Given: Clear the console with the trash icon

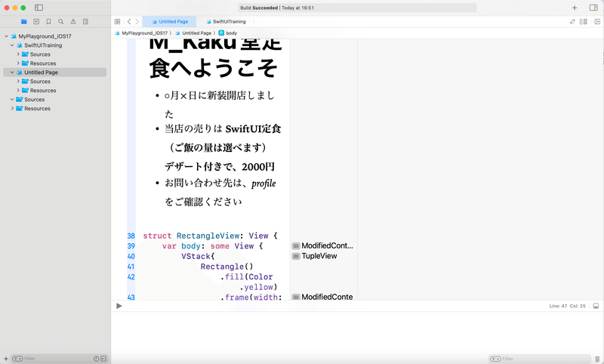Looking at the screenshot, I should [x=597, y=359].
